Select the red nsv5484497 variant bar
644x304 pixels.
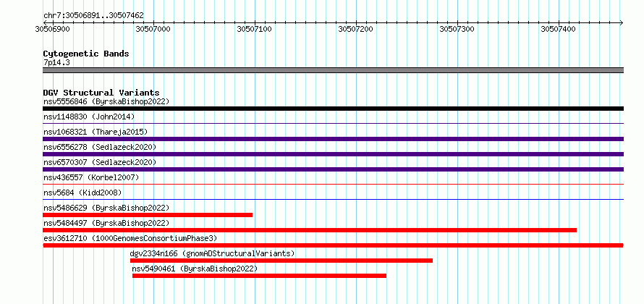click(310, 230)
